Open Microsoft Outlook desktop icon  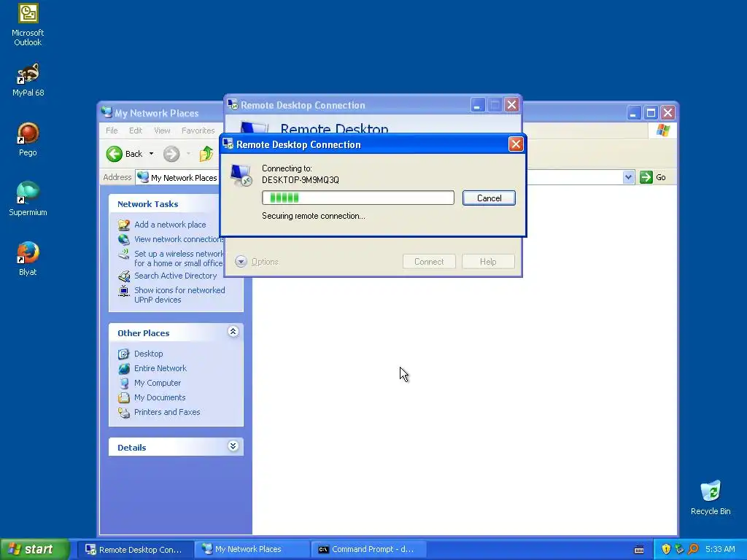pyautogui.click(x=28, y=25)
